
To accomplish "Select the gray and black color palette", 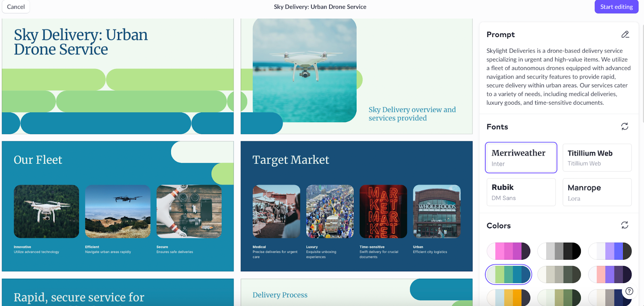I will tap(559, 251).
